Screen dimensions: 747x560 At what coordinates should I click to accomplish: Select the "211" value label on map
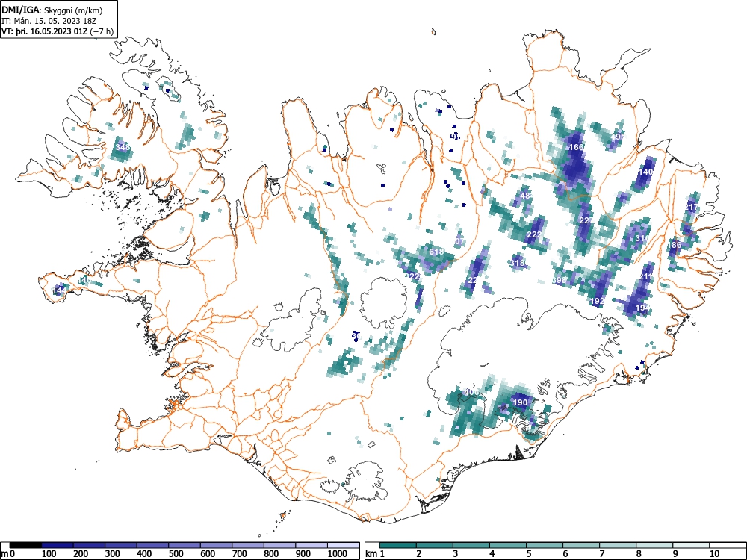point(646,277)
